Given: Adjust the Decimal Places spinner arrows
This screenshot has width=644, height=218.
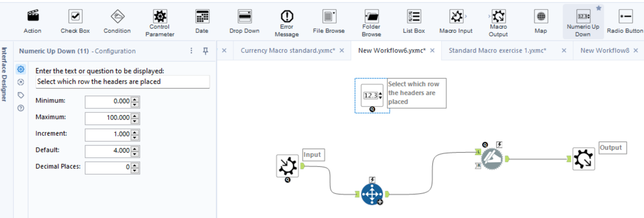Looking at the screenshot, I should [x=135, y=168].
